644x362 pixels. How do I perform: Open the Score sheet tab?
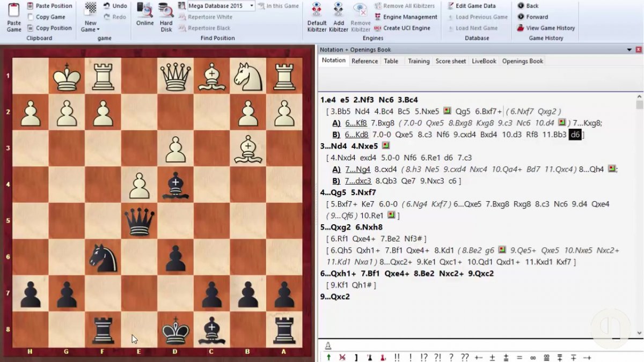point(451,61)
